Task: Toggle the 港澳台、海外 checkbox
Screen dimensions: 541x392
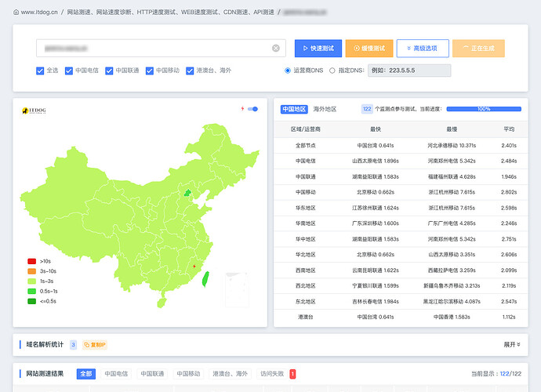Action: pos(190,71)
